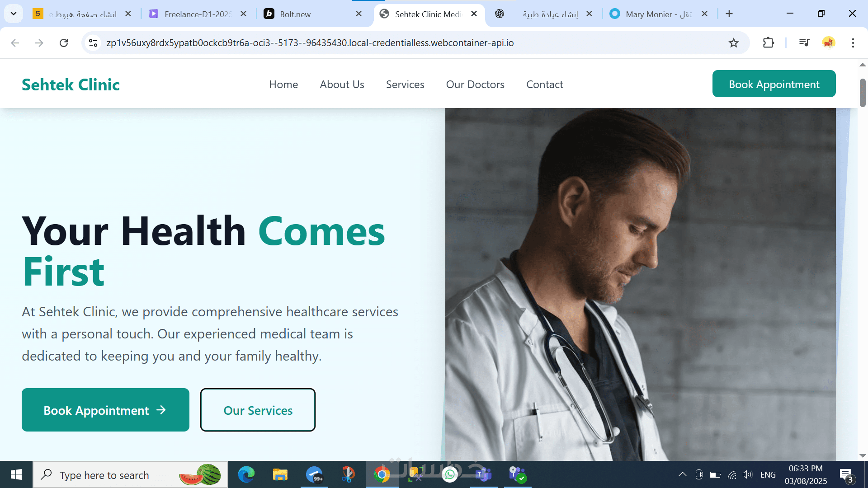Click the header Book Appointment button
The height and width of the screenshot is (488, 868).
coord(774,84)
